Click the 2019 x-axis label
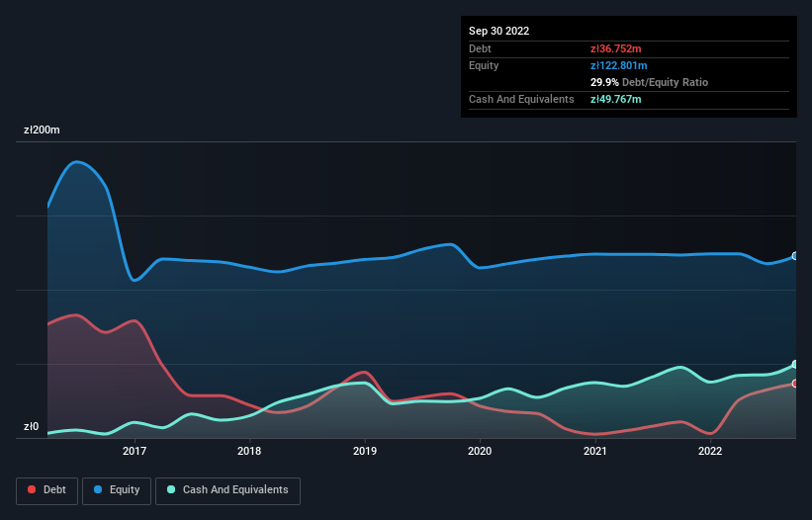Image resolution: width=812 pixels, height=520 pixels. [365, 451]
